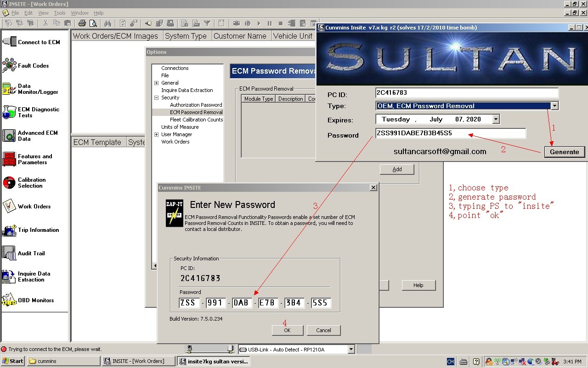
Task: Open the Expires date dropdown
Action: [x=496, y=119]
